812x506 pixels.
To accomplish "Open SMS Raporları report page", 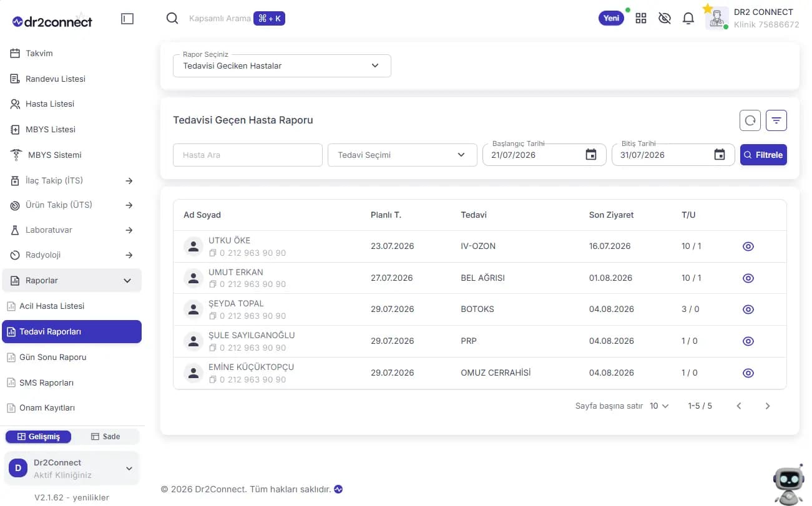I will pos(72,383).
